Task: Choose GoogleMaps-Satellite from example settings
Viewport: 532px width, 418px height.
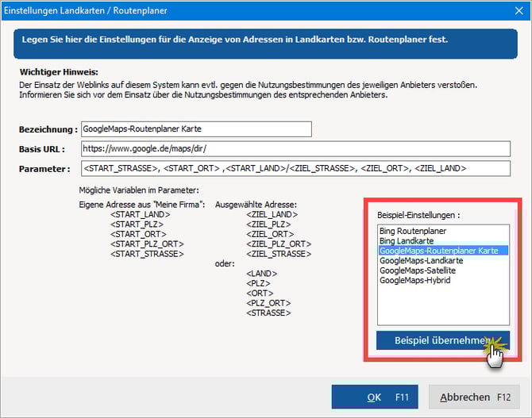Action: point(417,270)
